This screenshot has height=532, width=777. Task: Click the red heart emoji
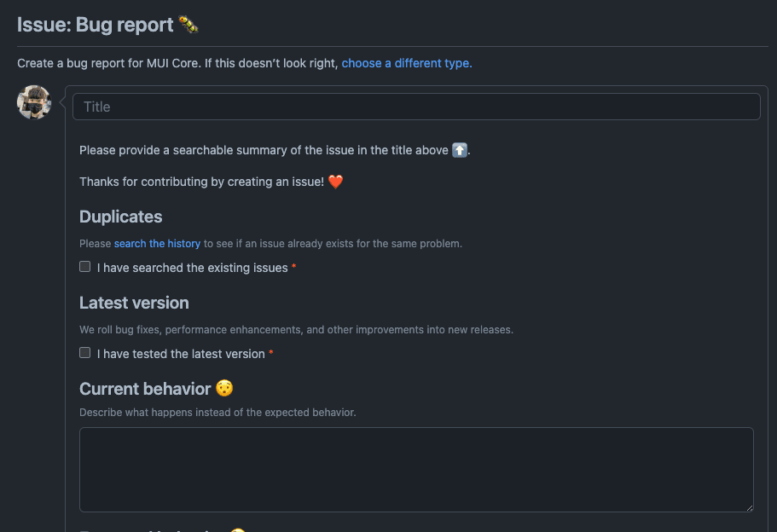point(335,182)
